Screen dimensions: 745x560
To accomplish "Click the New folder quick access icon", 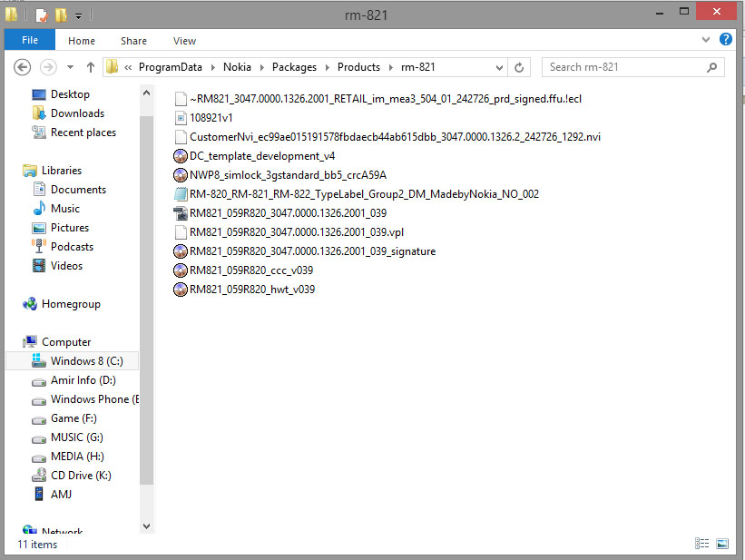I will pyautogui.click(x=61, y=15).
